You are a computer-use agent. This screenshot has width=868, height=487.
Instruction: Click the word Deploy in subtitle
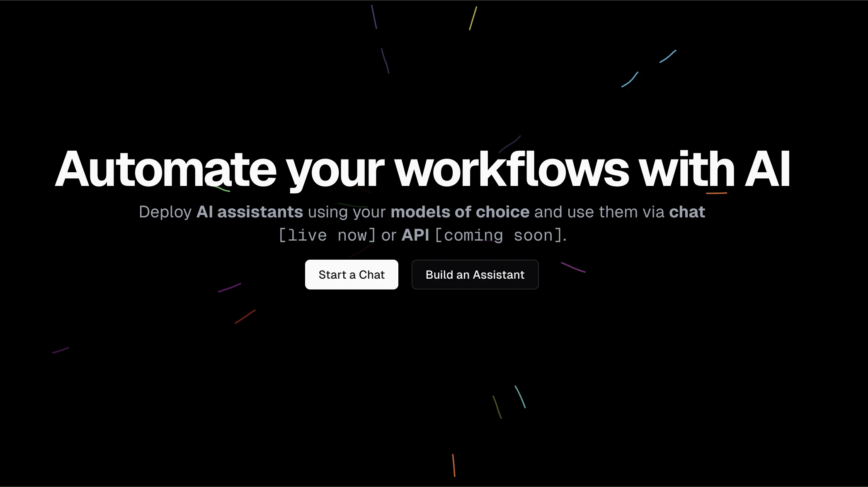[165, 212]
